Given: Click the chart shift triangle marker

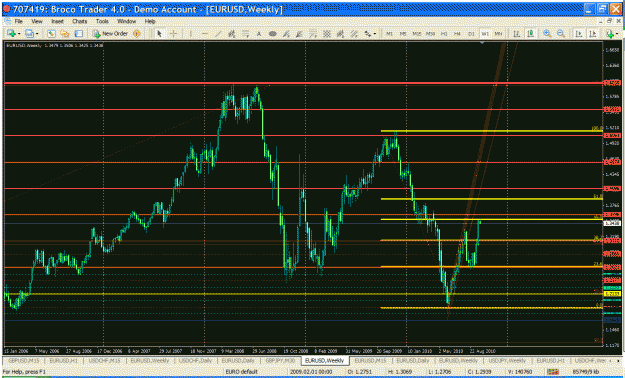Looking at the screenshot, I should coord(482,42).
